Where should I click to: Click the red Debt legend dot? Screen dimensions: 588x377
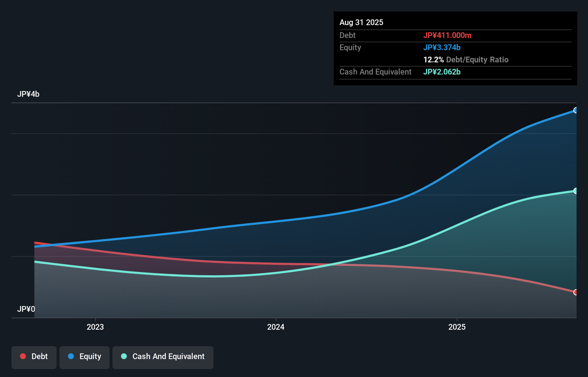point(23,356)
